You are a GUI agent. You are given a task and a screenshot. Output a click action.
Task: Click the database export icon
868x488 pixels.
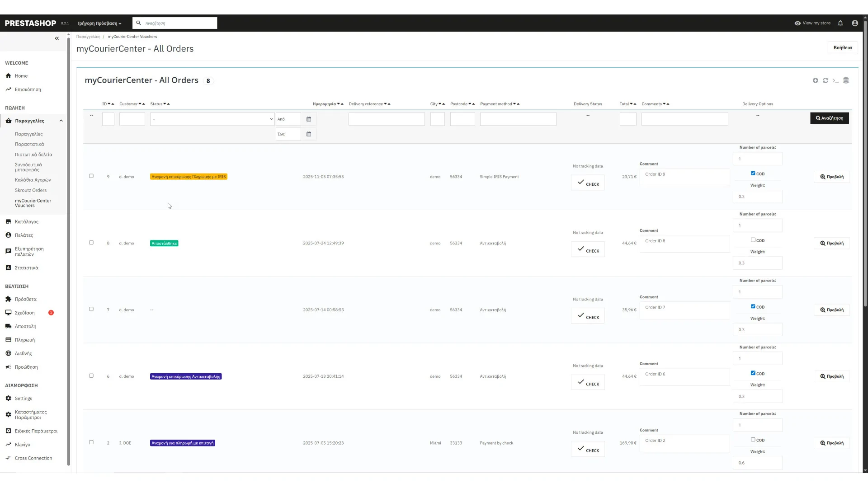(x=846, y=80)
